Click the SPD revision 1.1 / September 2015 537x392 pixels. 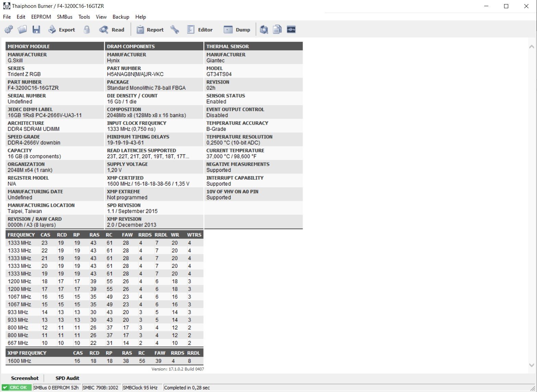132,211
